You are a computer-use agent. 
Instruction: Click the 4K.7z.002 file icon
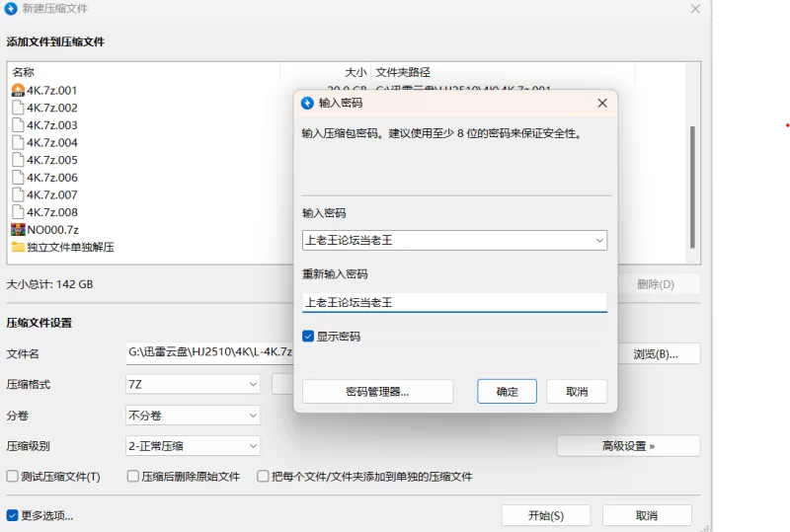click(x=18, y=108)
